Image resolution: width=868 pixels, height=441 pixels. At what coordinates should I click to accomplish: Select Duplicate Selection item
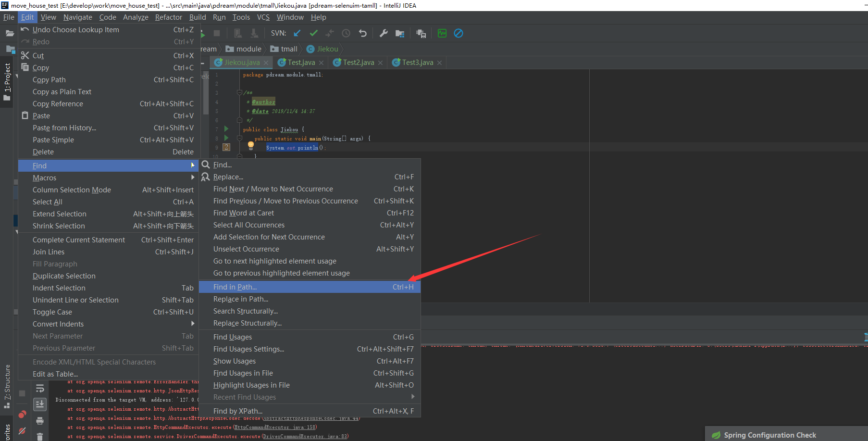[x=109, y=276]
